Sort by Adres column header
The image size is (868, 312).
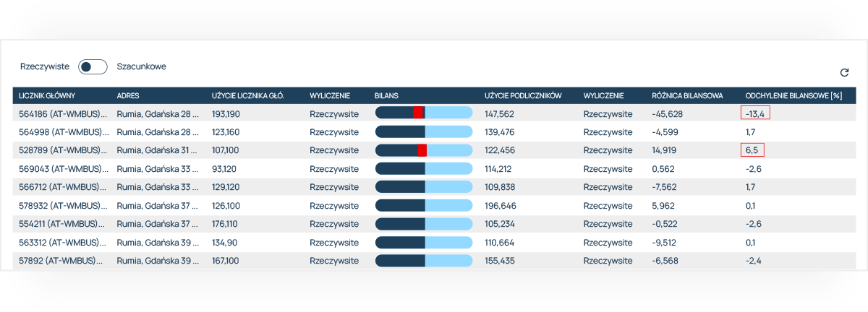pyautogui.click(x=128, y=95)
